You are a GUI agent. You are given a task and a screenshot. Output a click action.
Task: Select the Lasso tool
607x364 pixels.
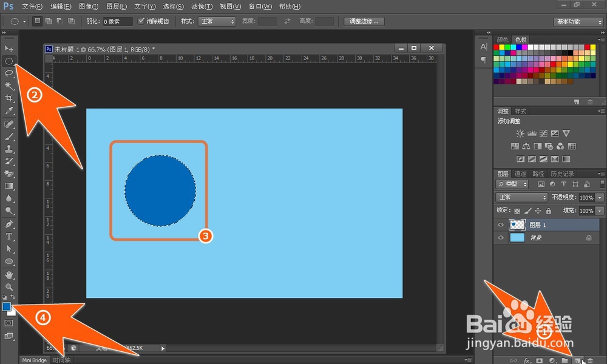tap(9, 73)
